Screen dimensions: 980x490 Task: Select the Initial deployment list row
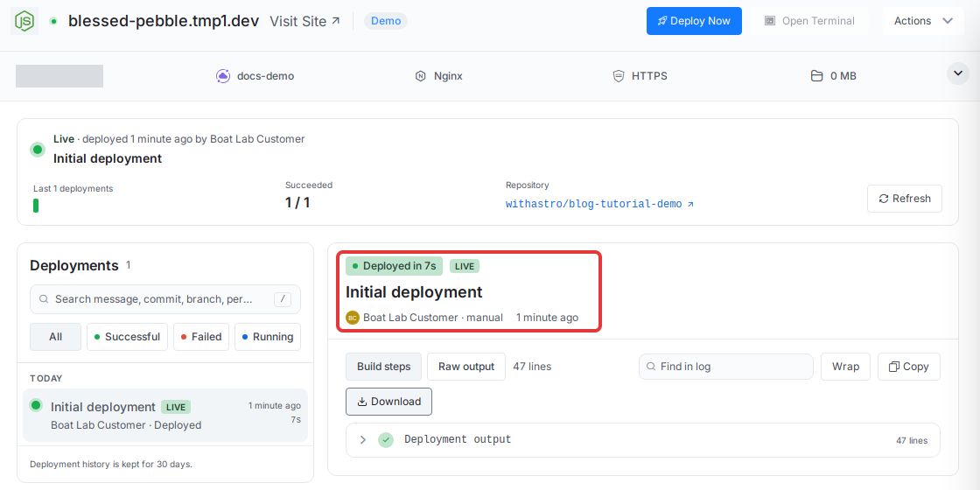(x=165, y=415)
